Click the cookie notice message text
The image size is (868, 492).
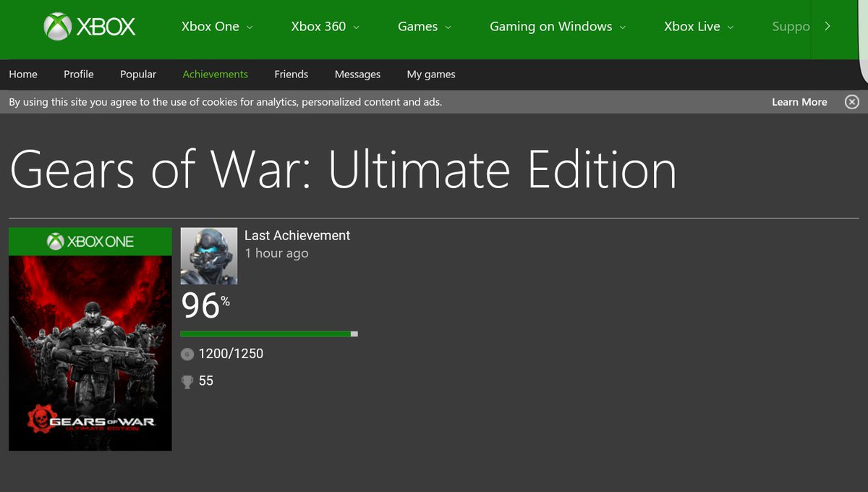tap(226, 102)
